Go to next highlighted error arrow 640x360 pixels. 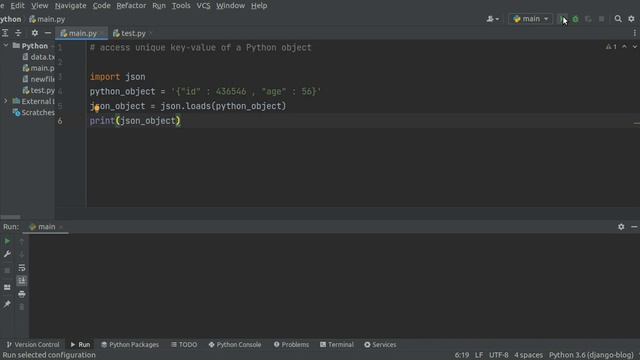(x=635, y=47)
